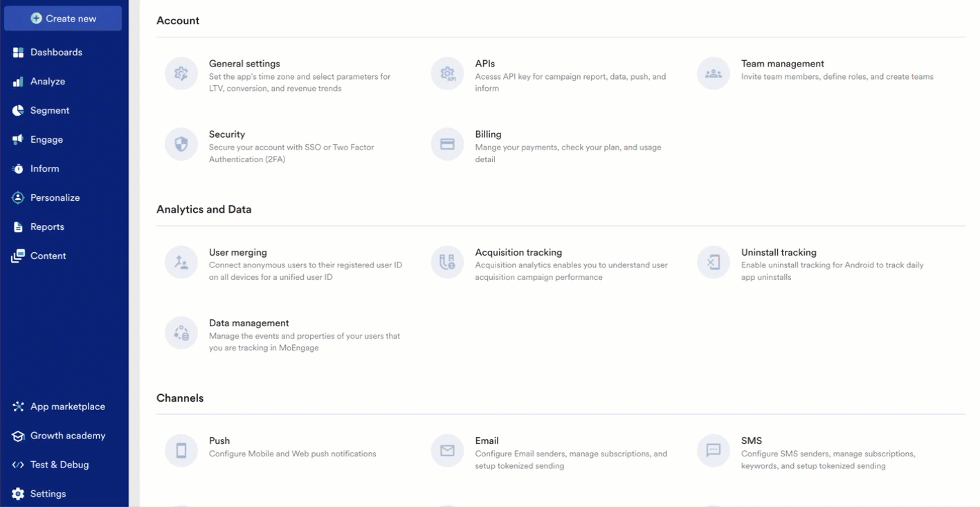Image resolution: width=980 pixels, height=507 pixels.
Task: Click the Engage megaphone icon
Action: coord(18,140)
